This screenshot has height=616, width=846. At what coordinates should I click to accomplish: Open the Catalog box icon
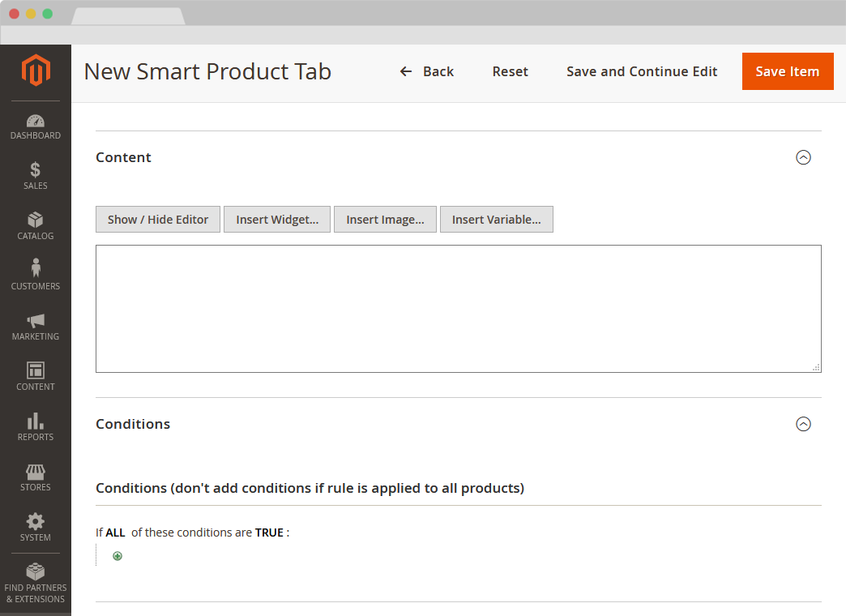pyautogui.click(x=36, y=220)
